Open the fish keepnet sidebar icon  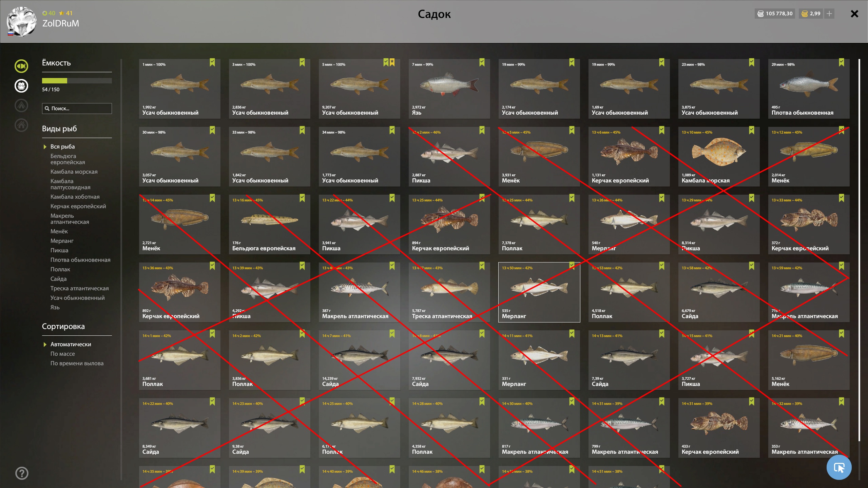pos(21,66)
